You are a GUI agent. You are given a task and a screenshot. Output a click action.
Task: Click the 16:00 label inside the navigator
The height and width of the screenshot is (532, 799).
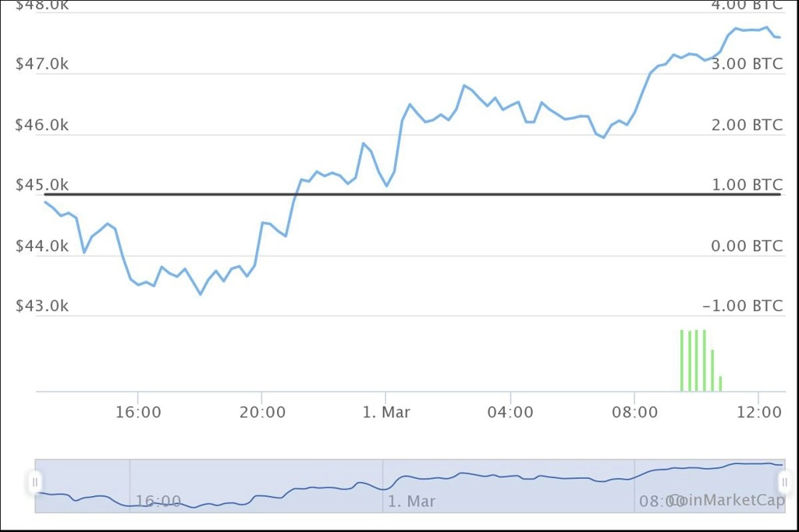point(158,502)
